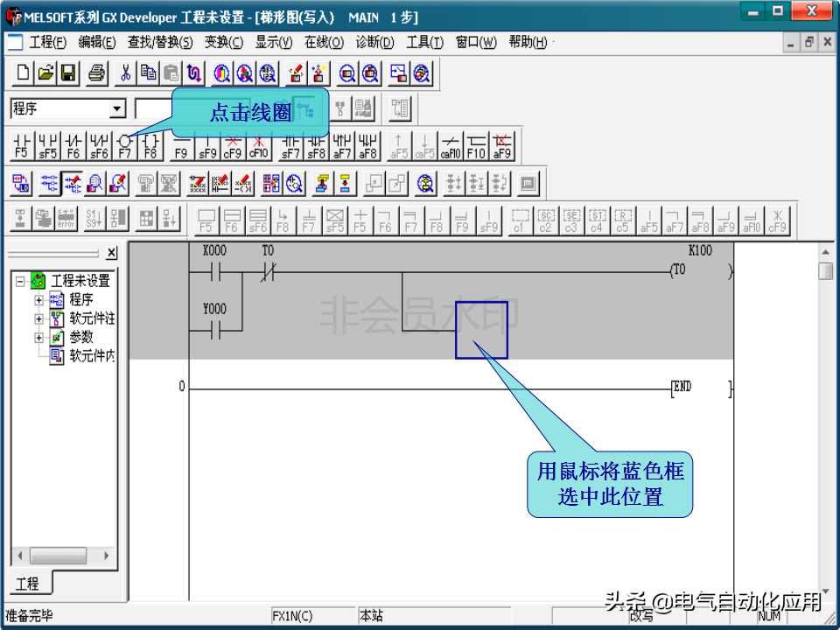Open the 在线(O) menu
The width and height of the screenshot is (840, 630).
pos(324,42)
